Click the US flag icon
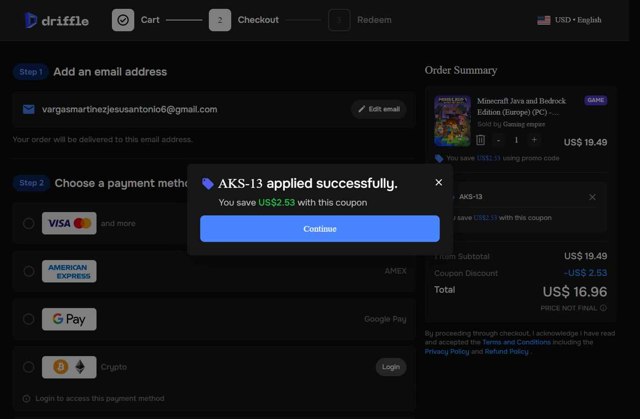Screen dimensions: 640x419 [543, 20]
